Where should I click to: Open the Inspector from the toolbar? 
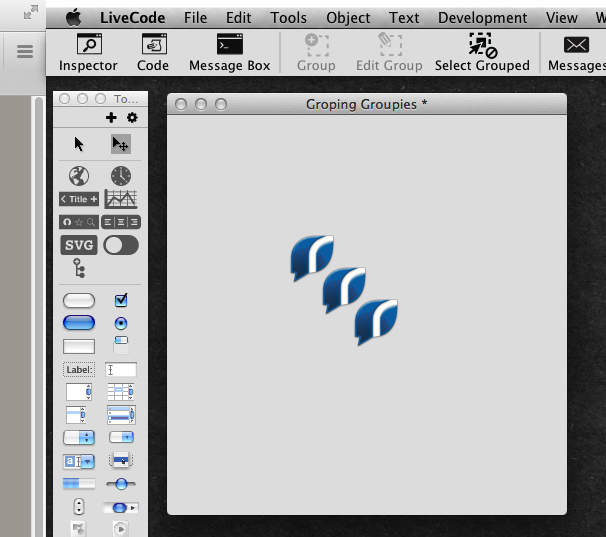pos(89,53)
